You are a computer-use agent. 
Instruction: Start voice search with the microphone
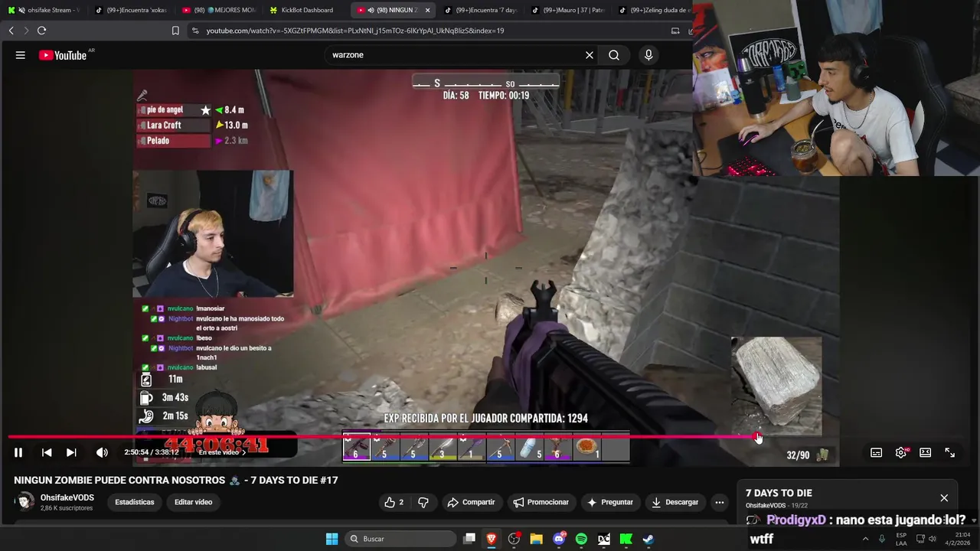(648, 55)
